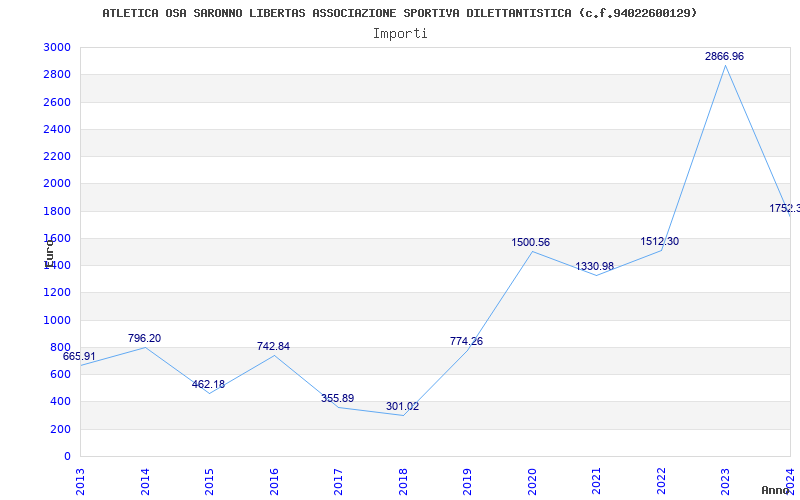Select the 301.02 lowest data point label

pyautogui.click(x=402, y=407)
